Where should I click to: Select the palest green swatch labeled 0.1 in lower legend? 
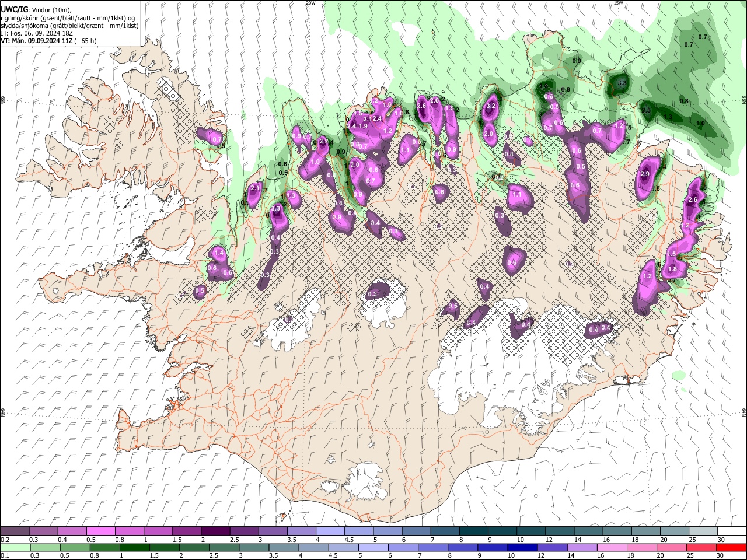click(x=15, y=547)
